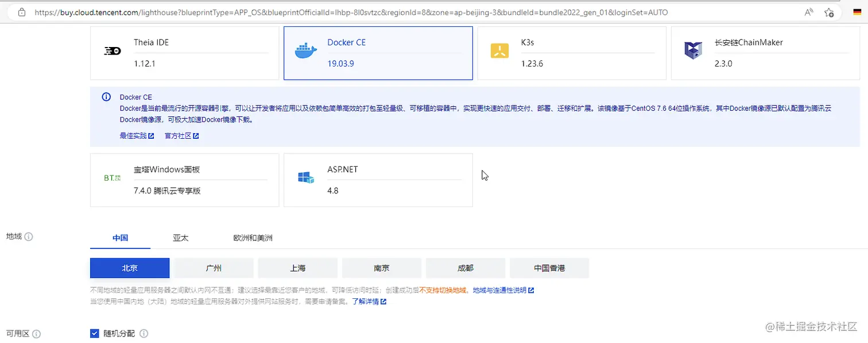Click the 7.4.0 腾讯云专享版 version text
Screen dimensions: 868x343
click(167, 191)
